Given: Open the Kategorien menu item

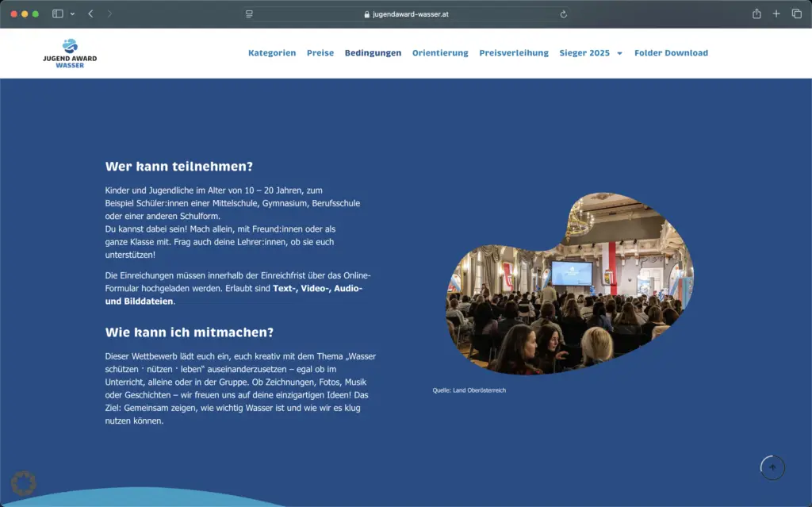Looking at the screenshot, I should (272, 52).
